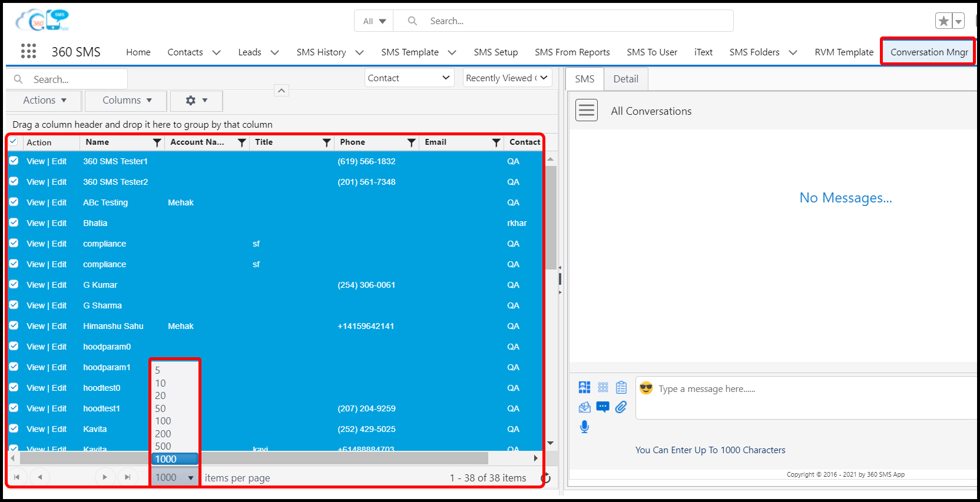Viewport: 980px width, 502px height.
Task: Open the Recently Viewed list dropdown
Action: [x=507, y=78]
